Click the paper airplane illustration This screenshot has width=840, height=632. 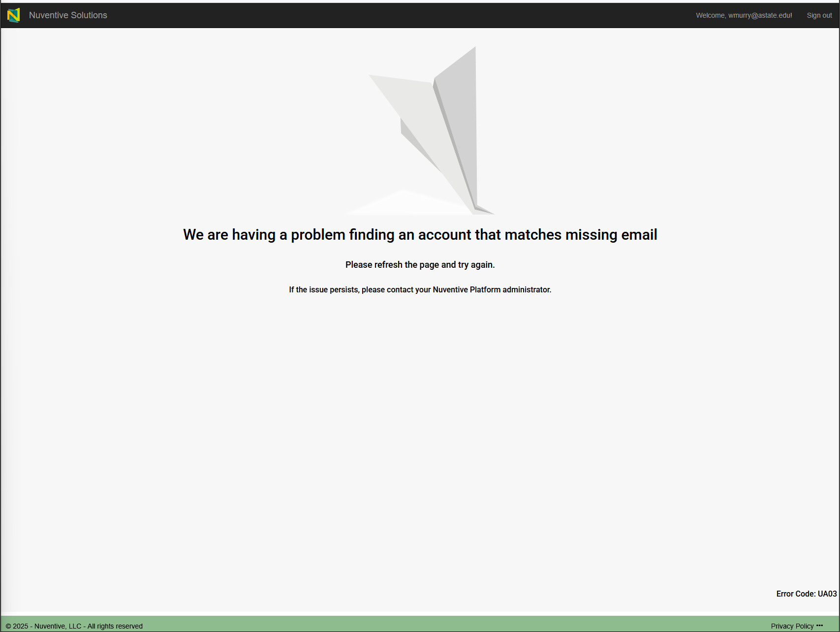click(x=421, y=130)
